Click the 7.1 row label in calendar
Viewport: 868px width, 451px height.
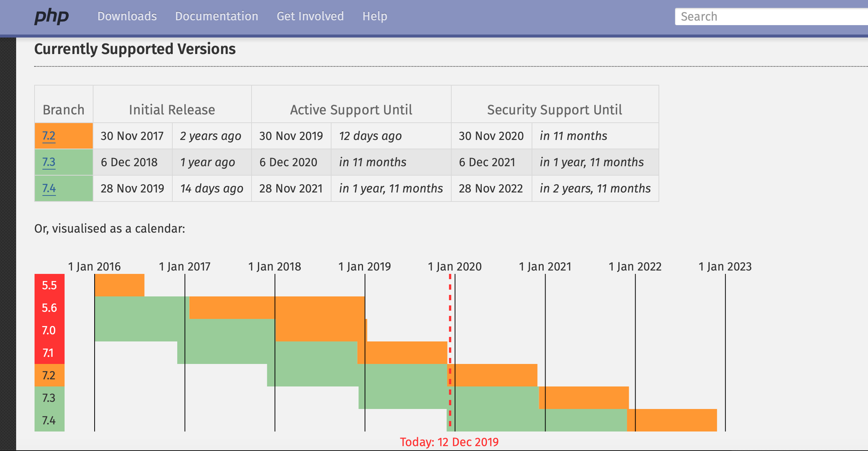coord(48,353)
